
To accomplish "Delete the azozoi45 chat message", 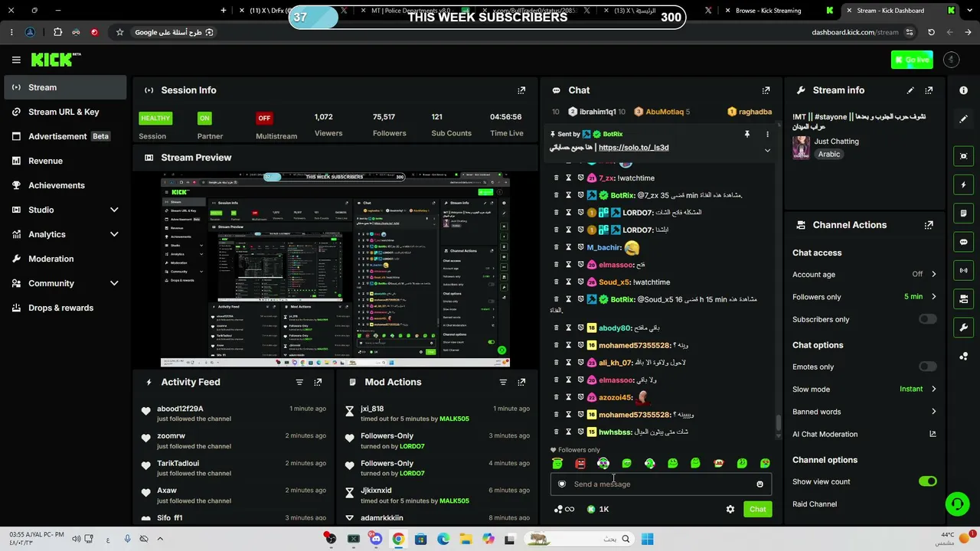I will click(557, 397).
